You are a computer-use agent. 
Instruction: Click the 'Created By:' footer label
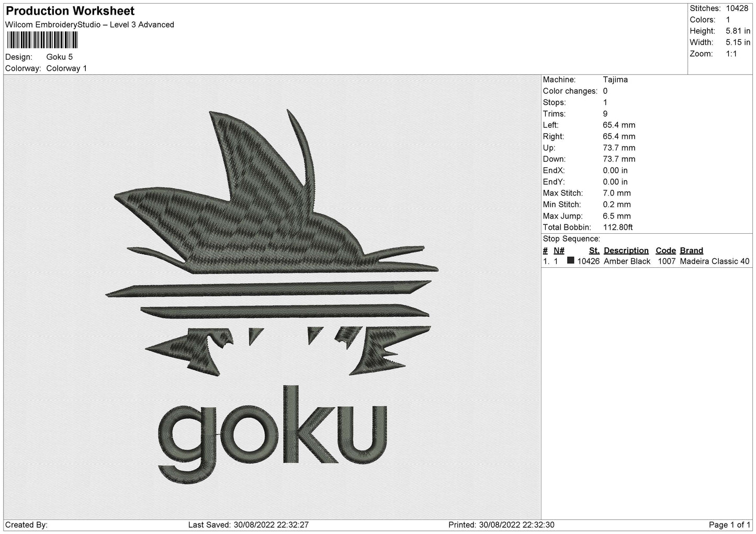pos(27,525)
